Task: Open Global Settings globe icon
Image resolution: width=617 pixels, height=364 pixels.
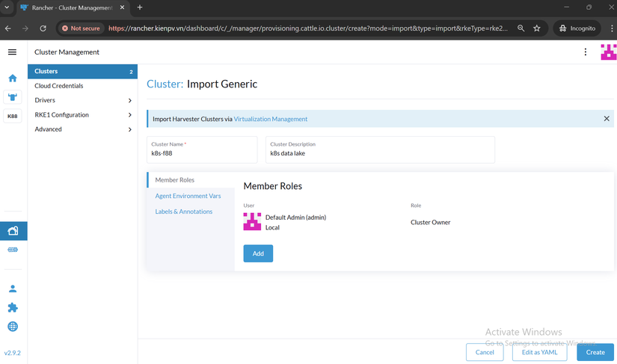Action: 13,327
